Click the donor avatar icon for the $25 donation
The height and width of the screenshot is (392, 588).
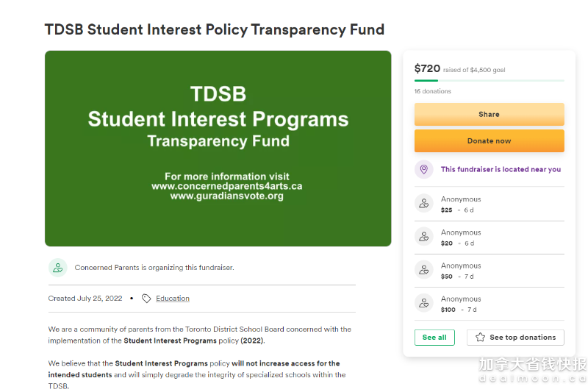(x=424, y=203)
